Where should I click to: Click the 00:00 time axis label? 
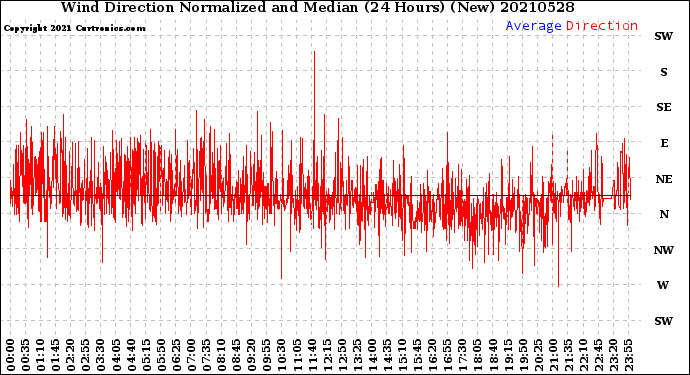(11, 355)
